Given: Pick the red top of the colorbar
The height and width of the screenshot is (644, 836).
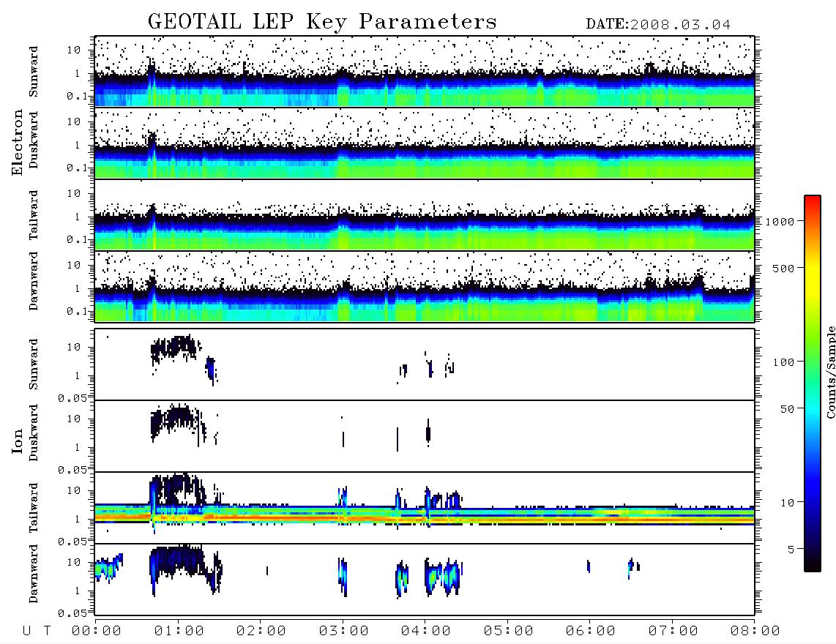Looking at the screenshot, I should (813, 200).
